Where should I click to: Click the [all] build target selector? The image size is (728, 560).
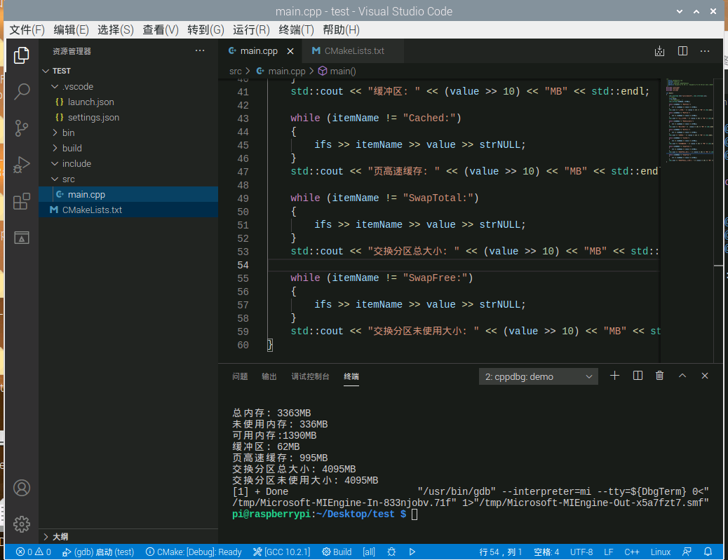pos(369,552)
